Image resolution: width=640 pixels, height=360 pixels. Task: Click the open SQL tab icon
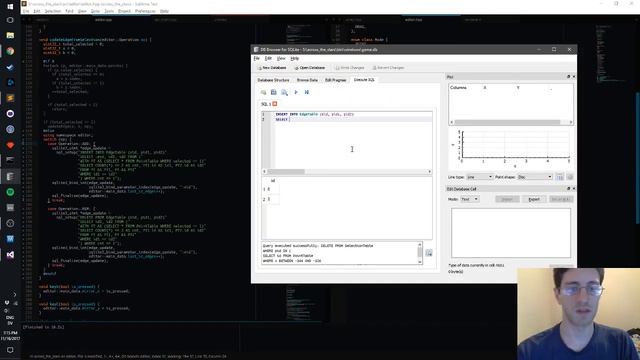pos(264,93)
